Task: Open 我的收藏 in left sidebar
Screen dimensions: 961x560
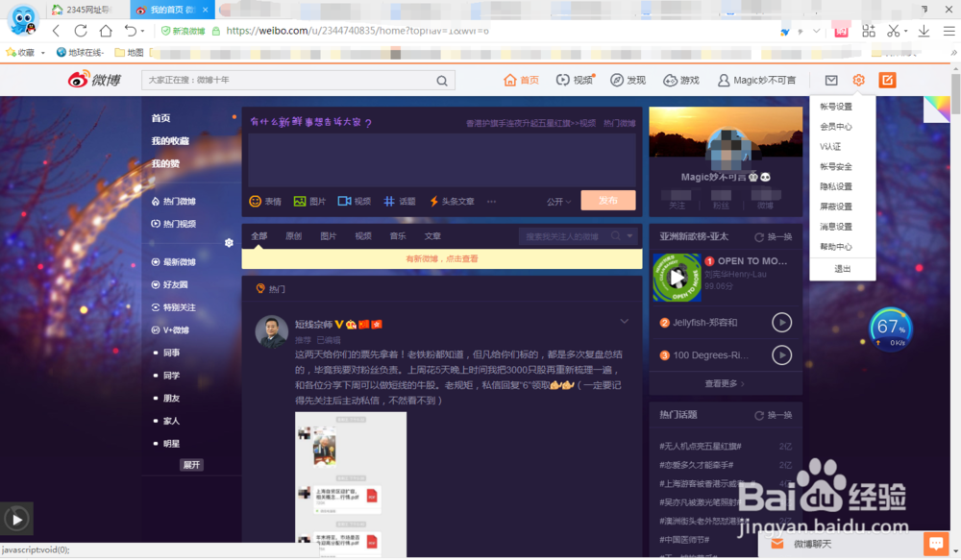Action: [x=170, y=141]
